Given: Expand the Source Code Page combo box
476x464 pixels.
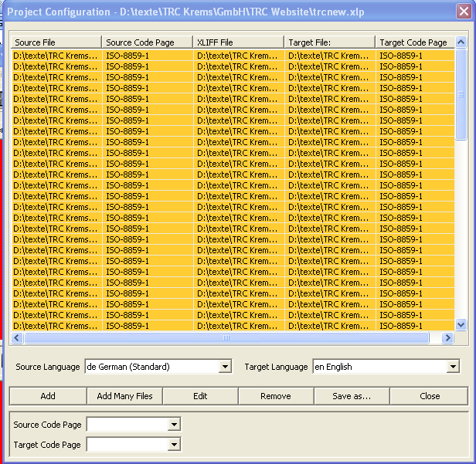Looking at the screenshot, I should pos(174,425).
